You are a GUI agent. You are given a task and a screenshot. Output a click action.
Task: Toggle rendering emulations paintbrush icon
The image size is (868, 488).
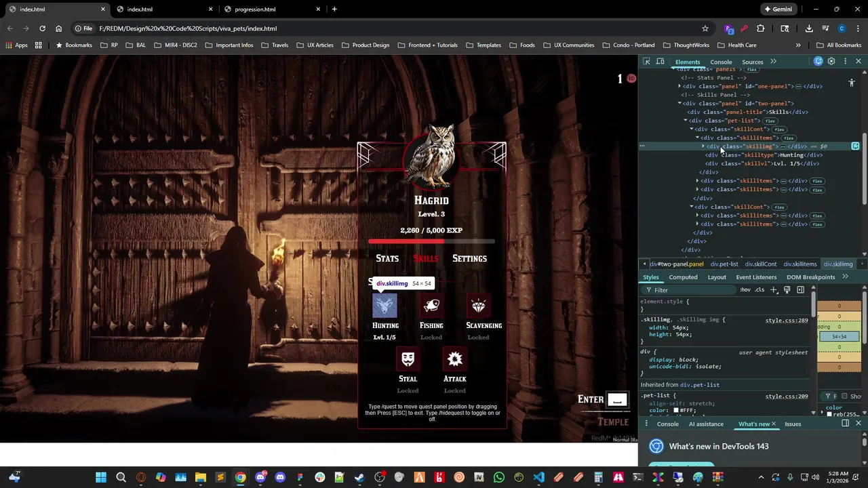click(x=787, y=290)
